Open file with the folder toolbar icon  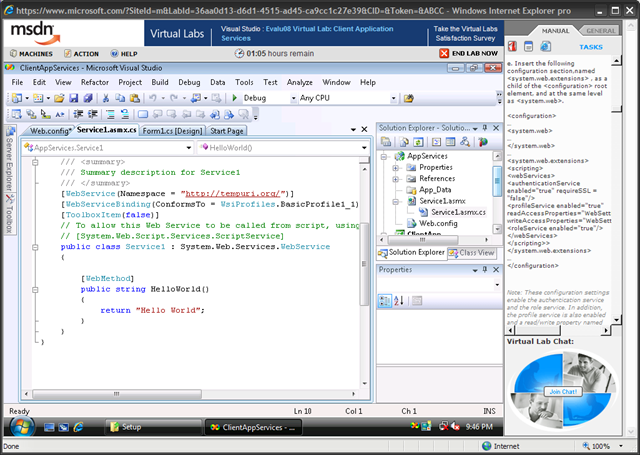(59, 98)
